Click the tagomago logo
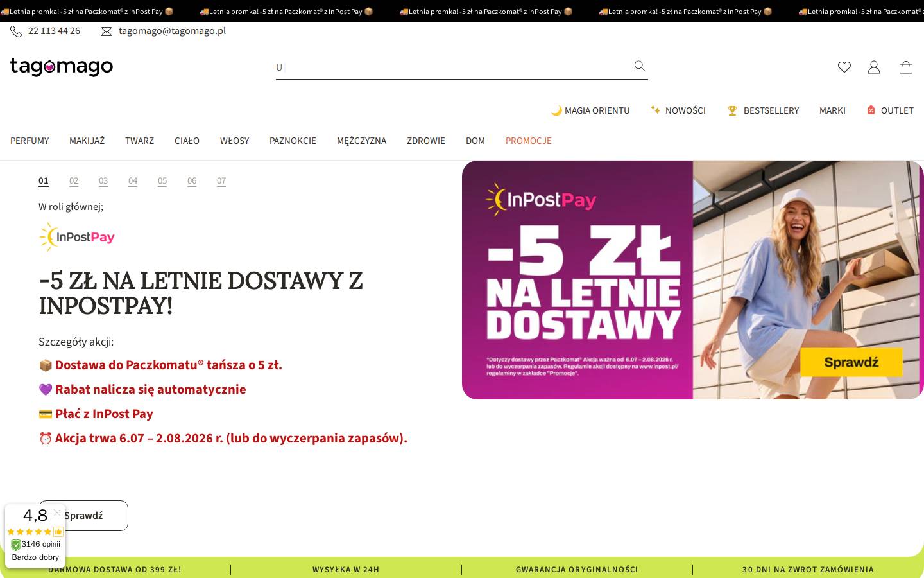Screen dimensions: 924x578 click(62, 66)
